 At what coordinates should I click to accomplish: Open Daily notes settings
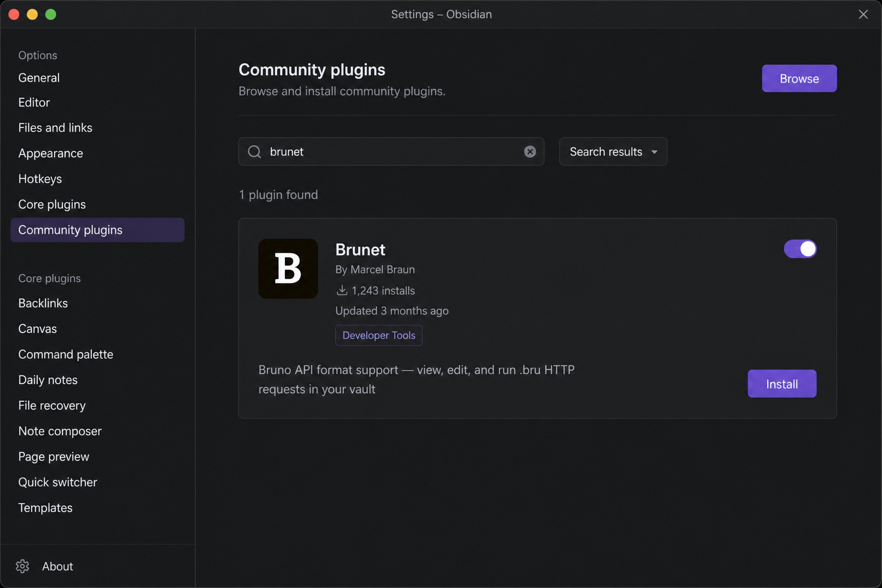point(48,380)
